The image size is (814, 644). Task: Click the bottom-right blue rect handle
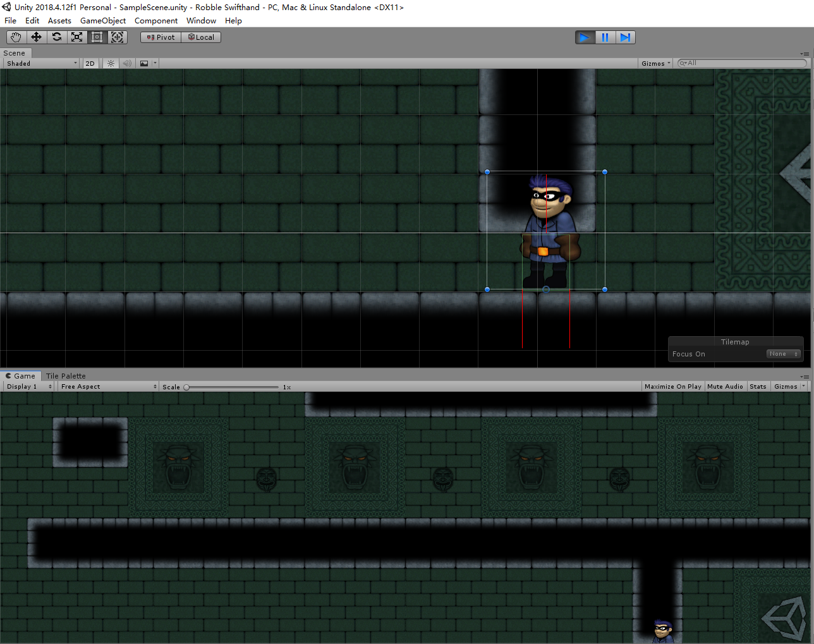(x=605, y=289)
